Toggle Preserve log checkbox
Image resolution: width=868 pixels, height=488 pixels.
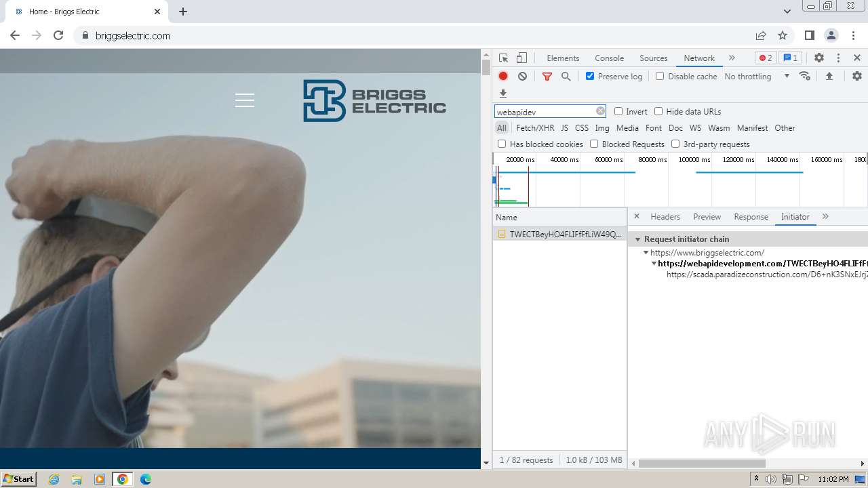[x=590, y=76]
